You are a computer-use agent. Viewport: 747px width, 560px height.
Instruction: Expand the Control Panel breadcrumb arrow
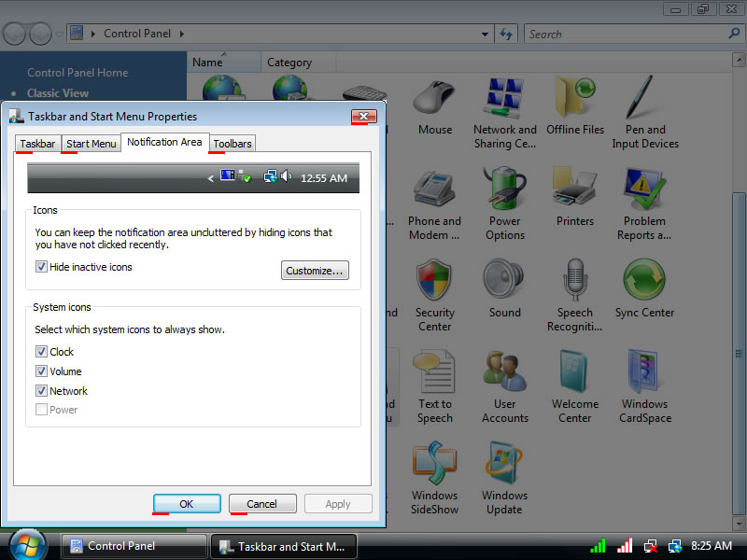(x=180, y=34)
